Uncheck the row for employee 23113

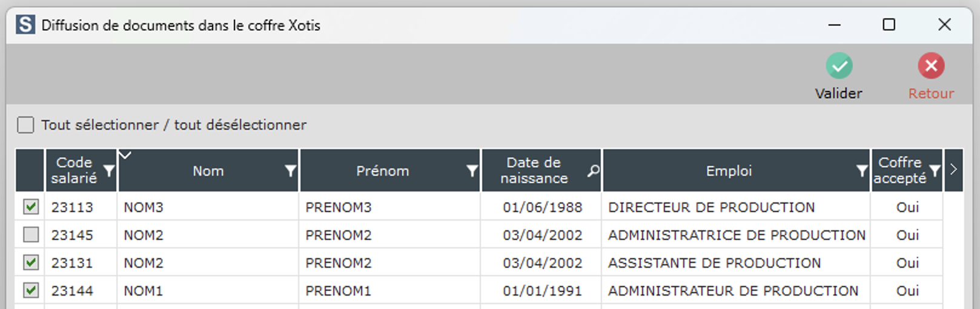tap(31, 207)
